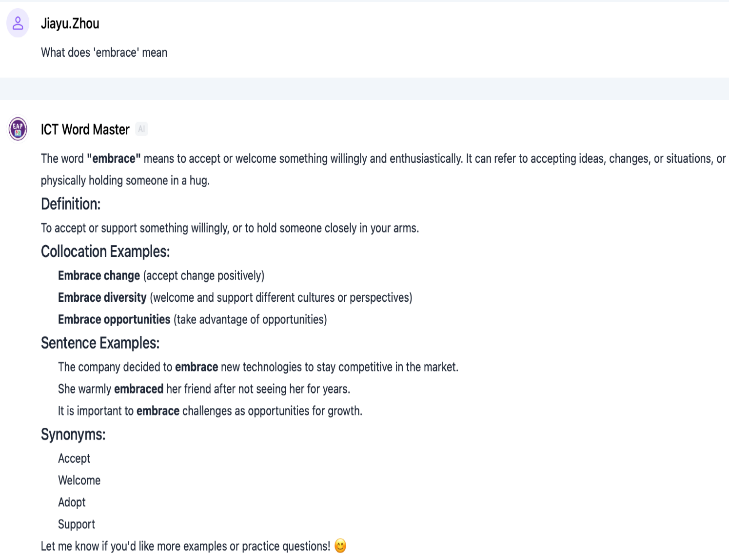Click the 'Let me know' closing line
Viewport: 729px width, 555px height.
click(x=185, y=546)
